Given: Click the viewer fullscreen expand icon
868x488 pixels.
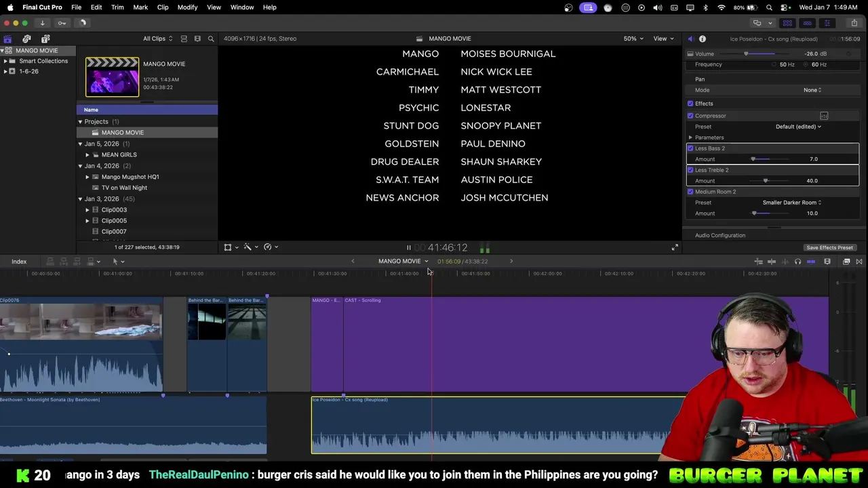Looking at the screenshot, I should 675,247.
